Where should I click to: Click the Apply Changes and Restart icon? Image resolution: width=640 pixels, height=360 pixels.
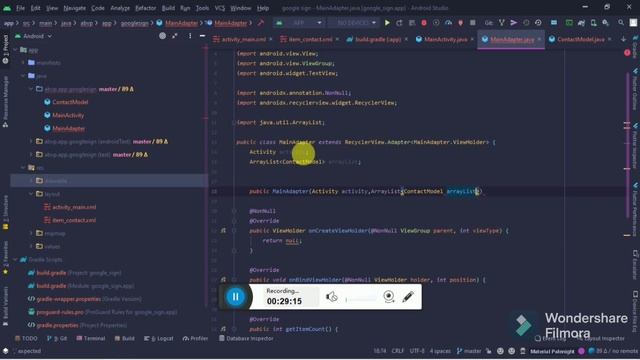(x=399, y=23)
